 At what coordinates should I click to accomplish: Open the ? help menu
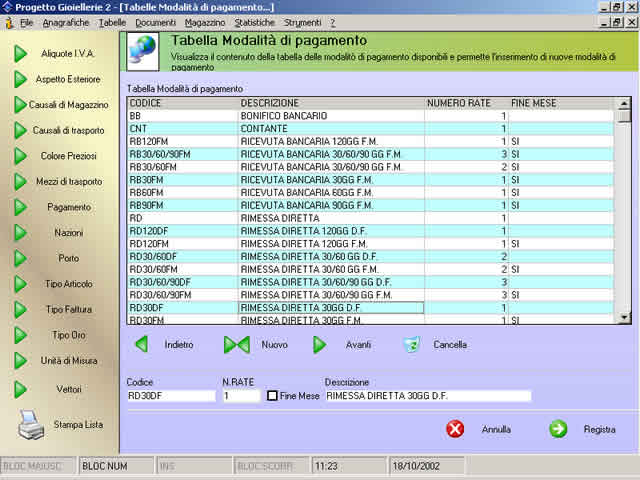coord(333,23)
